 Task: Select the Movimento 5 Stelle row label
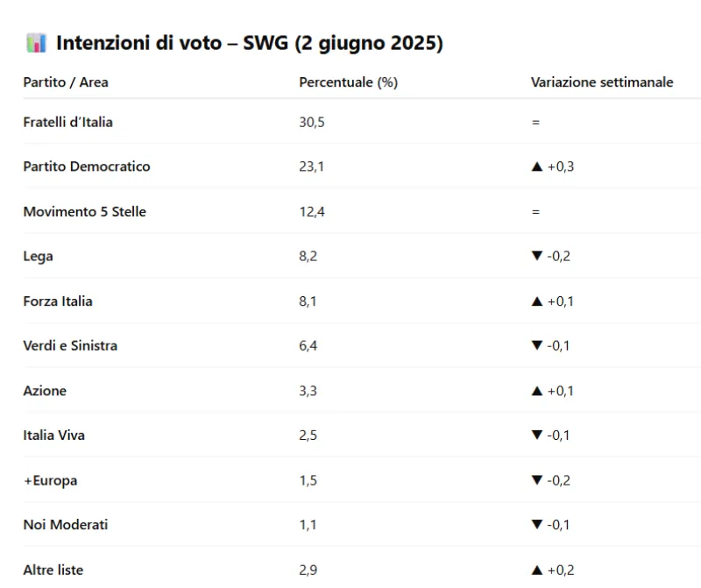(x=85, y=212)
